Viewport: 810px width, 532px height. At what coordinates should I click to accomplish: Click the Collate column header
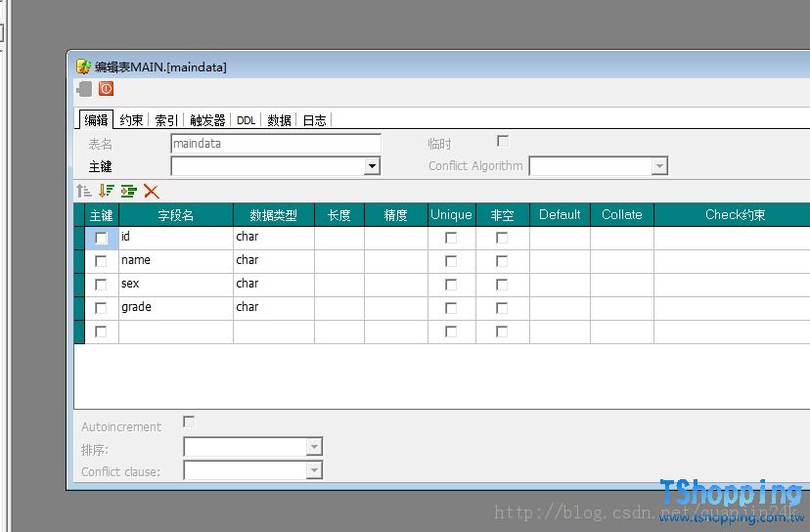pyautogui.click(x=622, y=215)
